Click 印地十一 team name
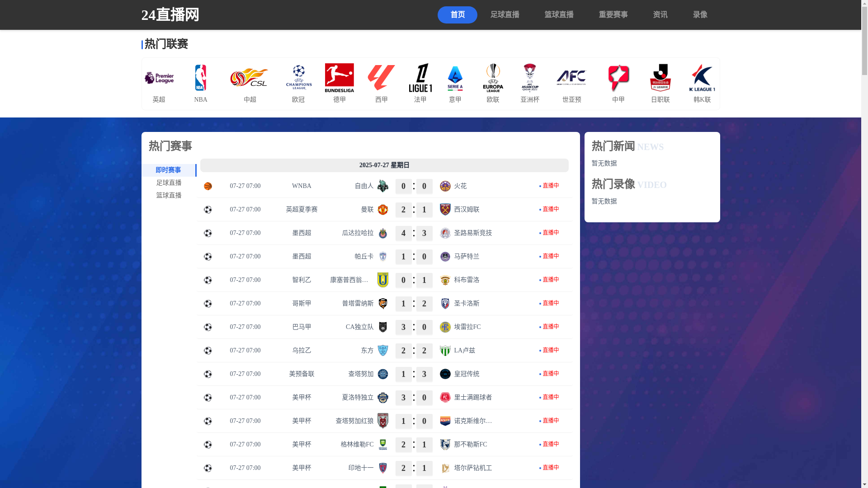Image resolution: width=868 pixels, height=488 pixels. (x=361, y=468)
